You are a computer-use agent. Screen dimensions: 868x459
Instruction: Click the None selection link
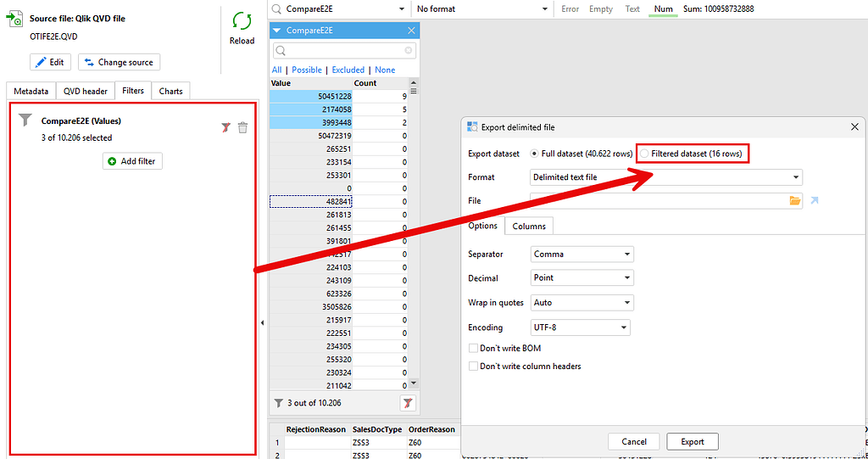[386, 70]
